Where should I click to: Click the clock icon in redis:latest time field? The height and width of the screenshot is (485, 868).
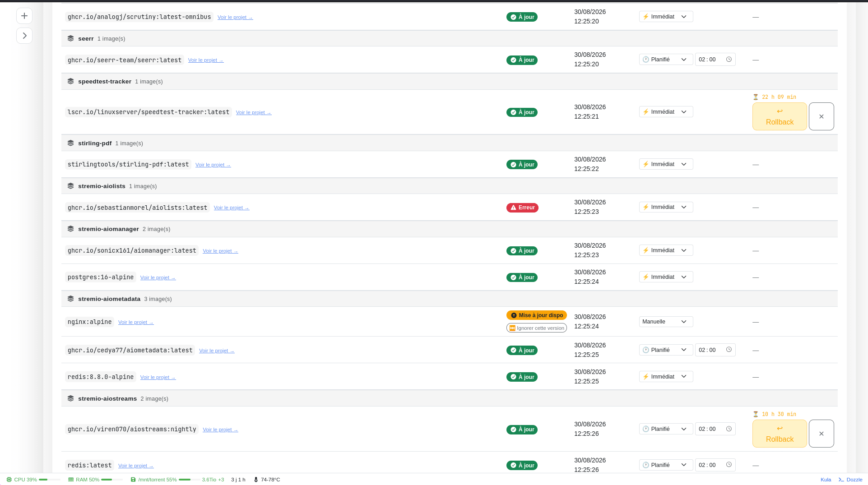pos(729,465)
